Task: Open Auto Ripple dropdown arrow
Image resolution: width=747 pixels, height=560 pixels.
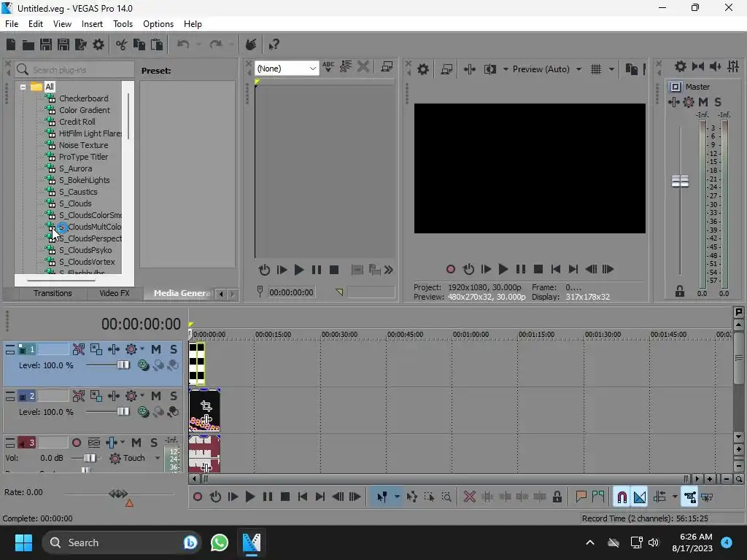Action: click(x=675, y=497)
